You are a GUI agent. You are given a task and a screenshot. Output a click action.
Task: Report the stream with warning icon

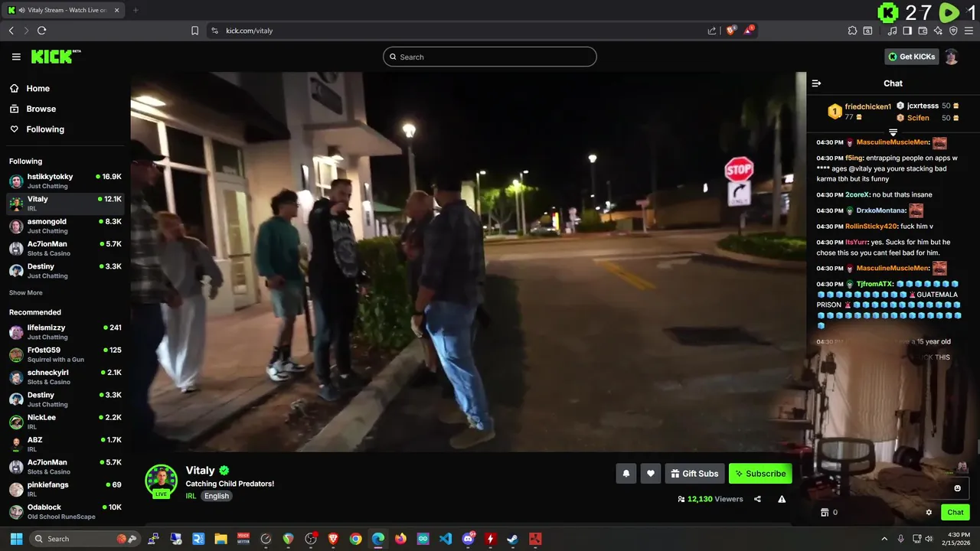(782, 499)
